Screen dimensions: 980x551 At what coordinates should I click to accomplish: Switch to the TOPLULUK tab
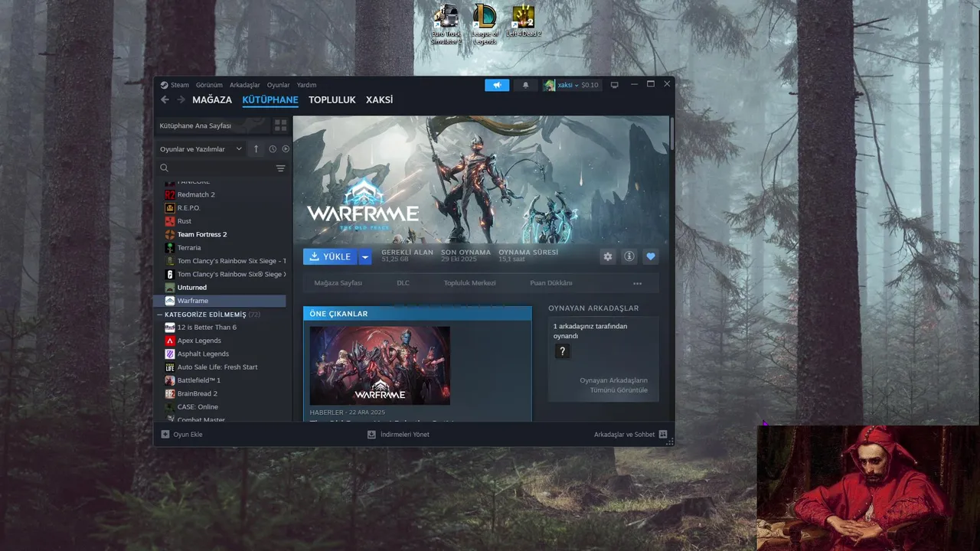click(332, 99)
